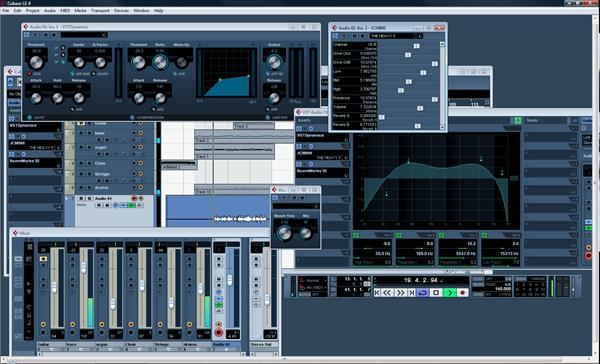Click the Center knob in VSTDynamics
600x364 pixels.
tap(79, 62)
